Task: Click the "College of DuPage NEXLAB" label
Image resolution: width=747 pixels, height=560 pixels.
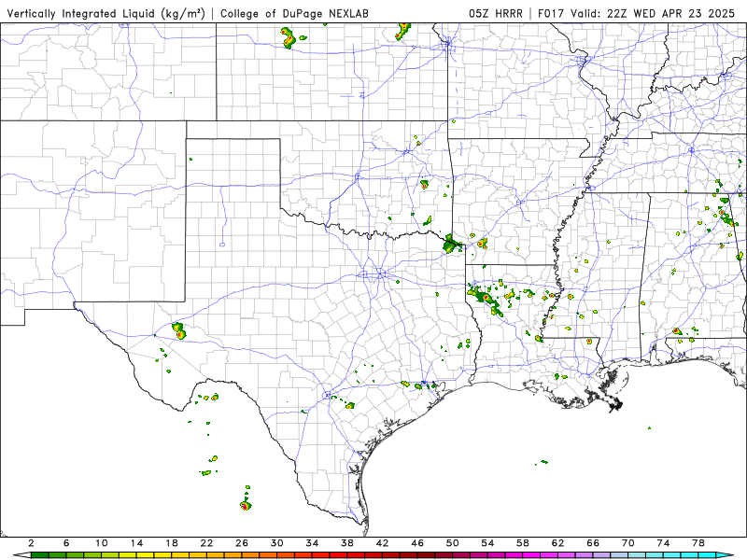Action: tap(294, 13)
